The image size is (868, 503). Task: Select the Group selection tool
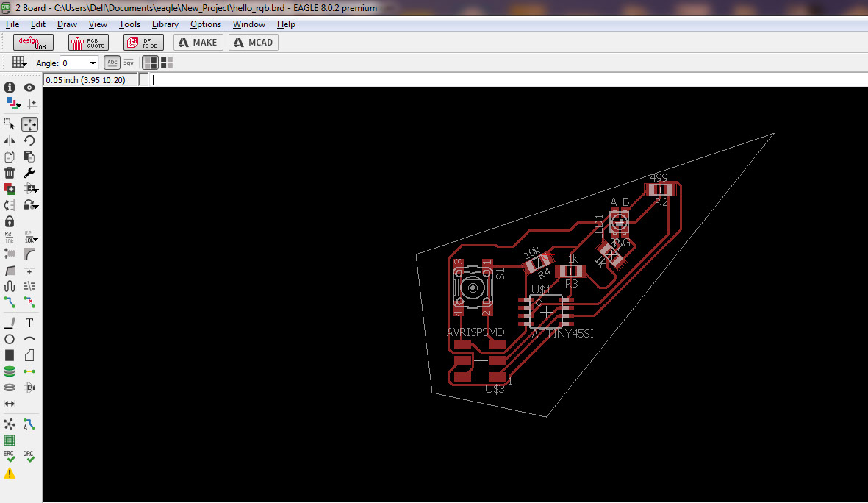point(10,124)
